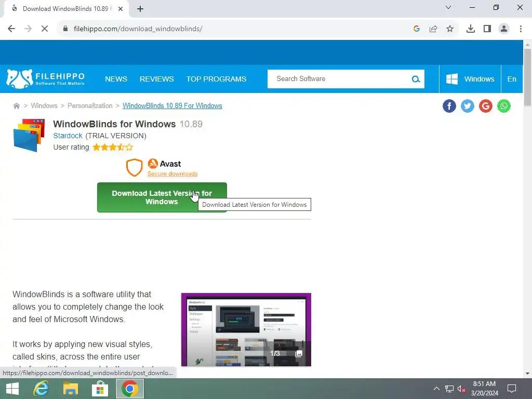Screen dimensions: 532x399
Task: Click the WindowBlinds for Windows heading
Action: coord(114,124)
